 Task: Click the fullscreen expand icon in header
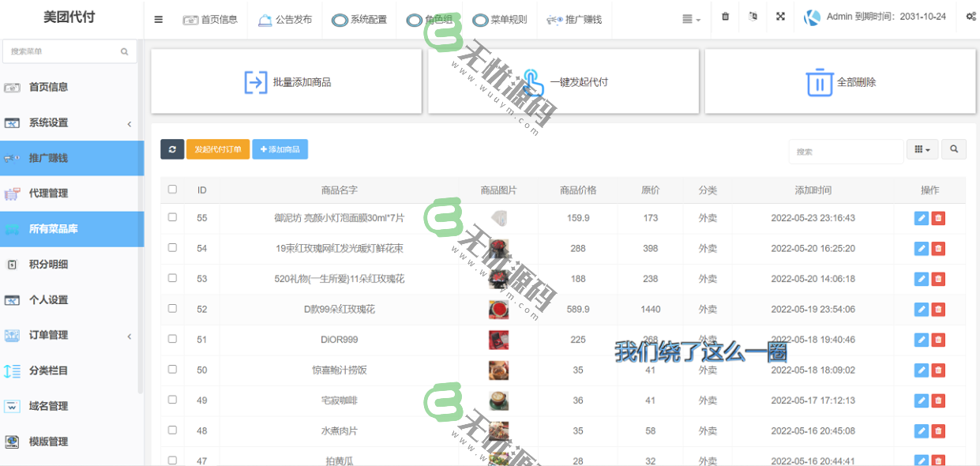pos(780,16)
